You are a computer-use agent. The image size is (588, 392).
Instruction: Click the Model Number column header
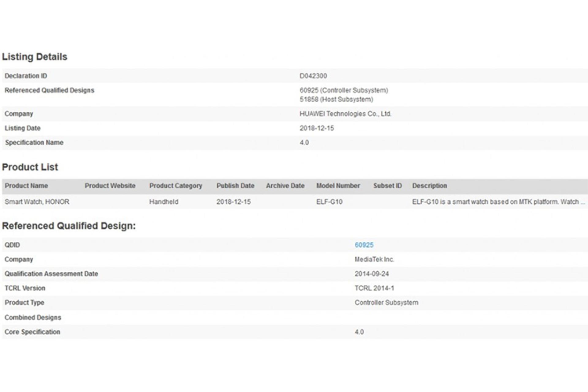[338, 186]
